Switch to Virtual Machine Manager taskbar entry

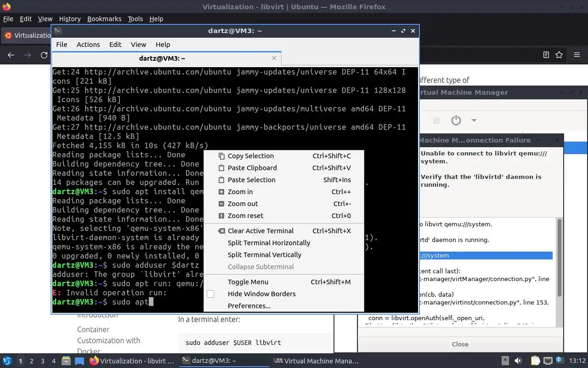[x=316, y=361]
